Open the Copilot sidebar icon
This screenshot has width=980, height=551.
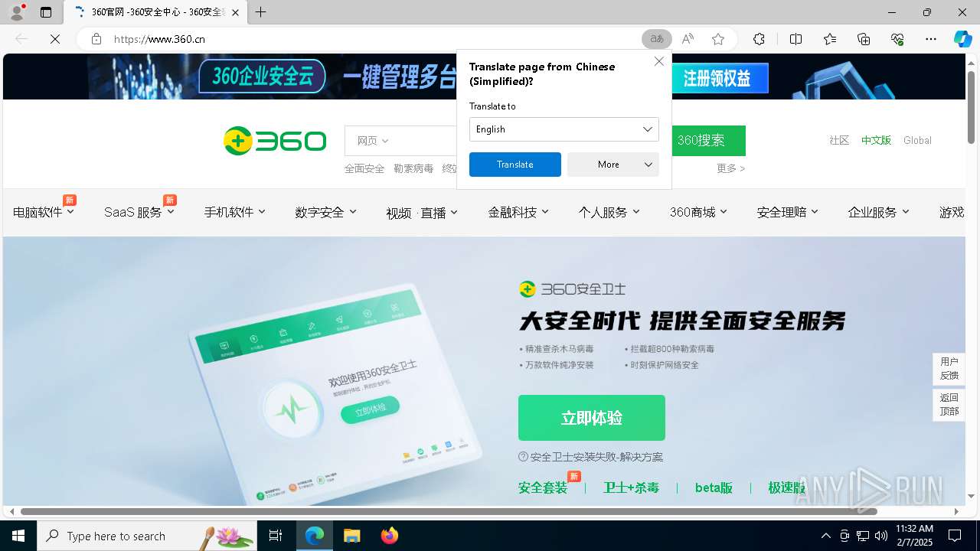(x=962, y=39)
